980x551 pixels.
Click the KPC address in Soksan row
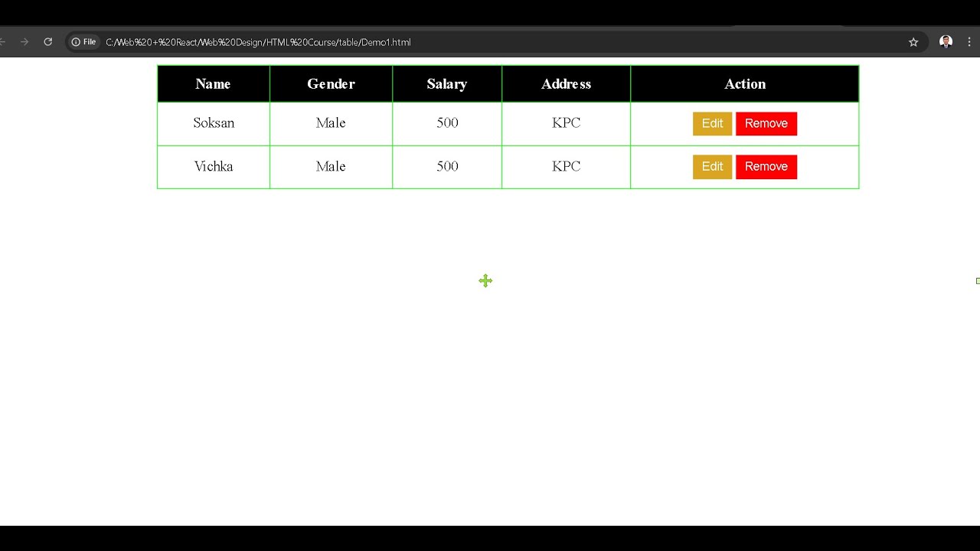point(566,123)
